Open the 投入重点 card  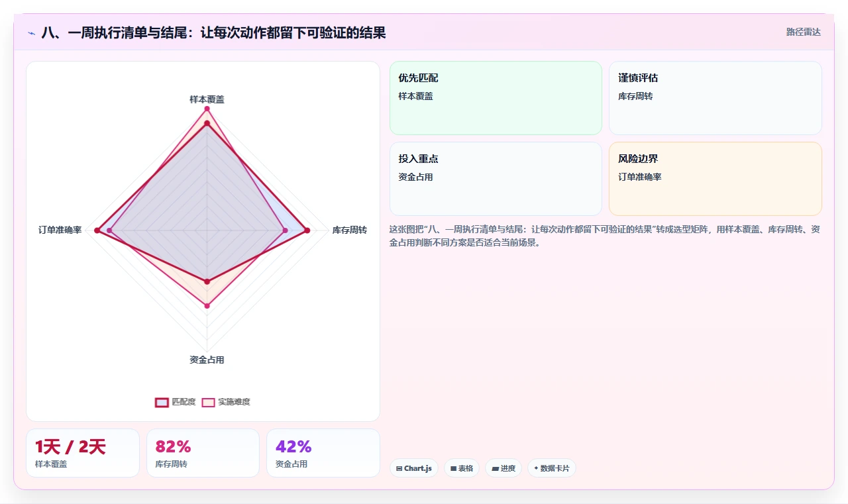pyautogui.click(x=496, y=179)
